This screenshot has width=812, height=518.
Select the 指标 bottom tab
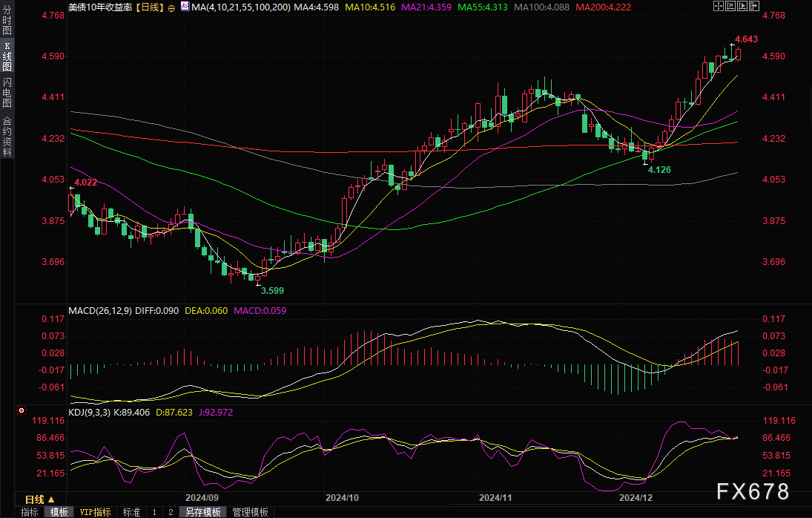30,512
